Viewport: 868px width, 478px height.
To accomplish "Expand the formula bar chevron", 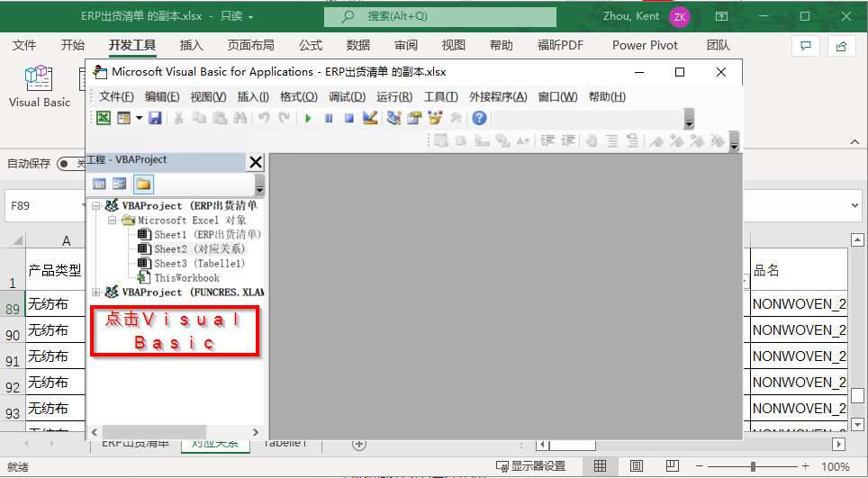I will pyautogui.click(x=855, y=206).
